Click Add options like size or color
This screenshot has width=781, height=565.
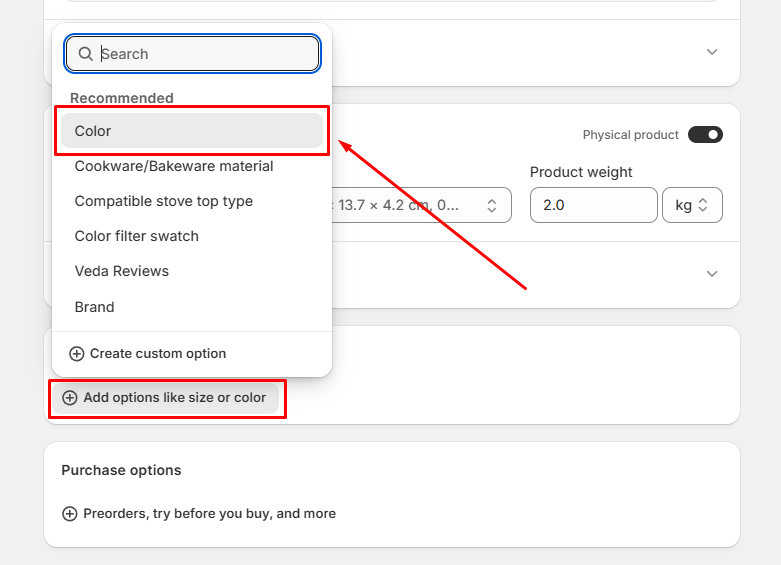[174, 397]
